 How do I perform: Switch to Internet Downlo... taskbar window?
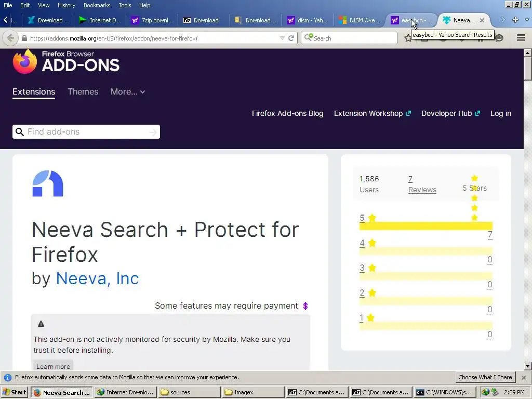(125, 392)
